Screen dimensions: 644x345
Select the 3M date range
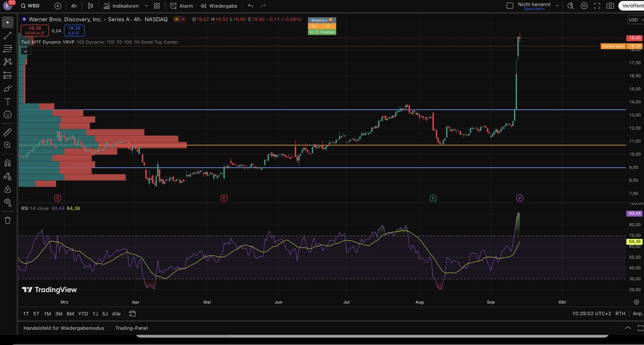[59, 314]
